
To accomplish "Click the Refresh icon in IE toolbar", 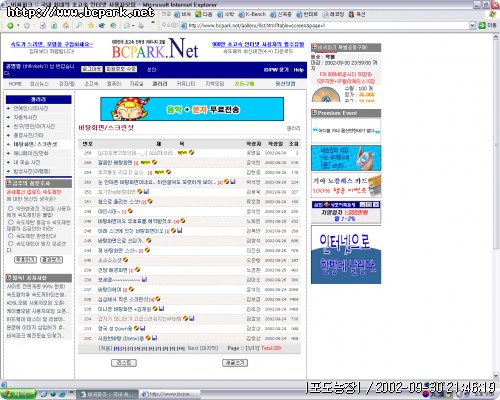I will pos(54,25).
